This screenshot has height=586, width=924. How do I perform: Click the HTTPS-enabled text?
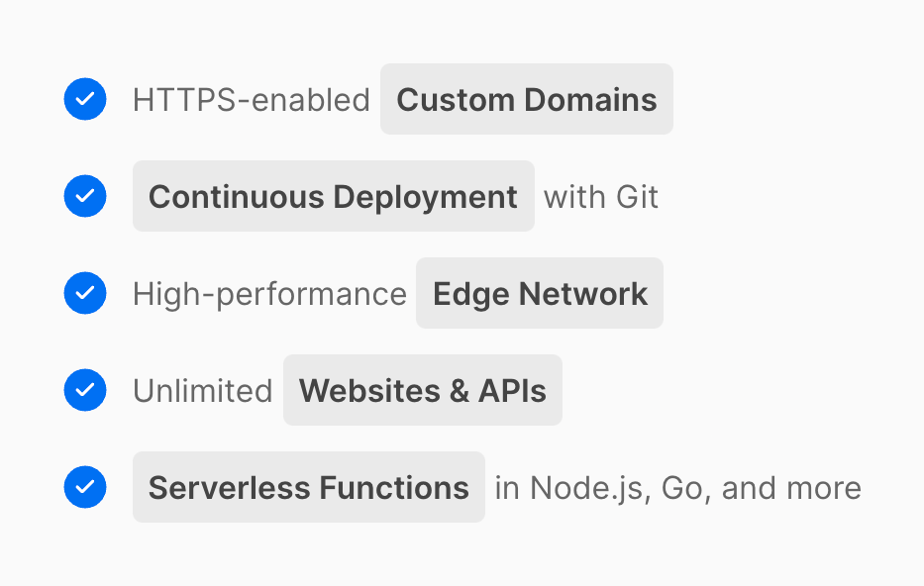click(x=251, y=100)
